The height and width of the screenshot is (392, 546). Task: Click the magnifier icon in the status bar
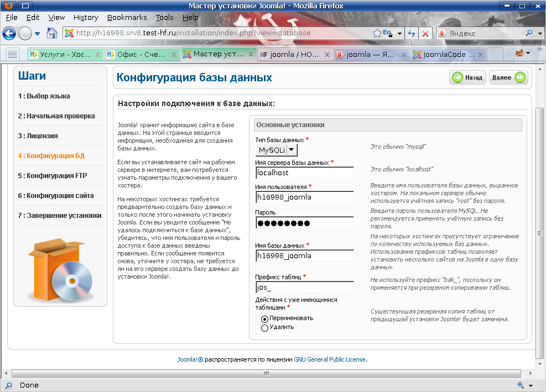(x=9, y=385)
